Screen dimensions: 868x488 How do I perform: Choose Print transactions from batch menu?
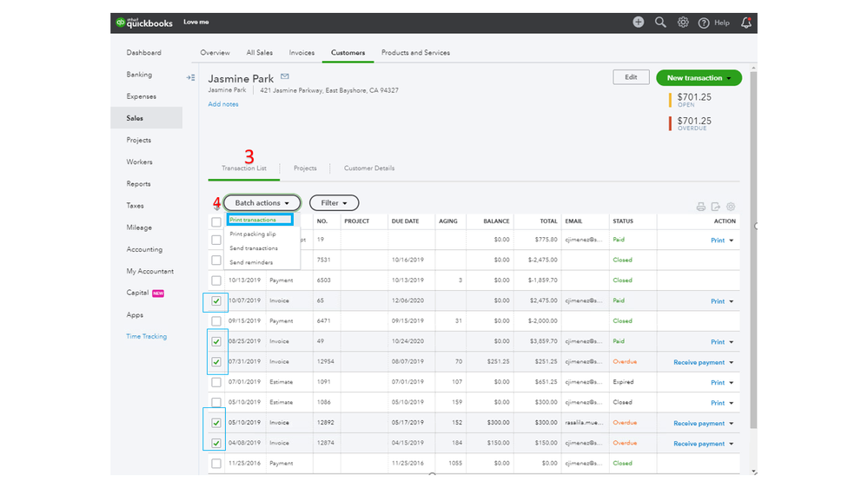click(254, 221)
